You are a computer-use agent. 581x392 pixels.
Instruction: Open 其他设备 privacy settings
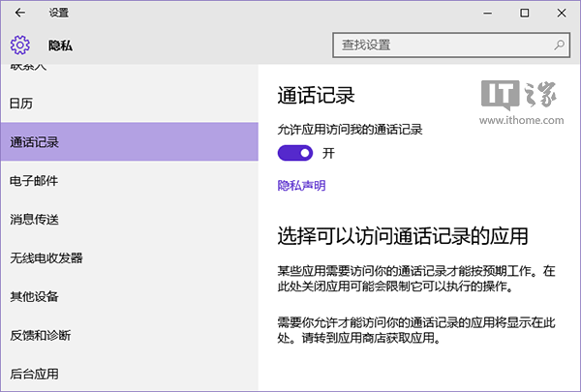click(35, 296)
